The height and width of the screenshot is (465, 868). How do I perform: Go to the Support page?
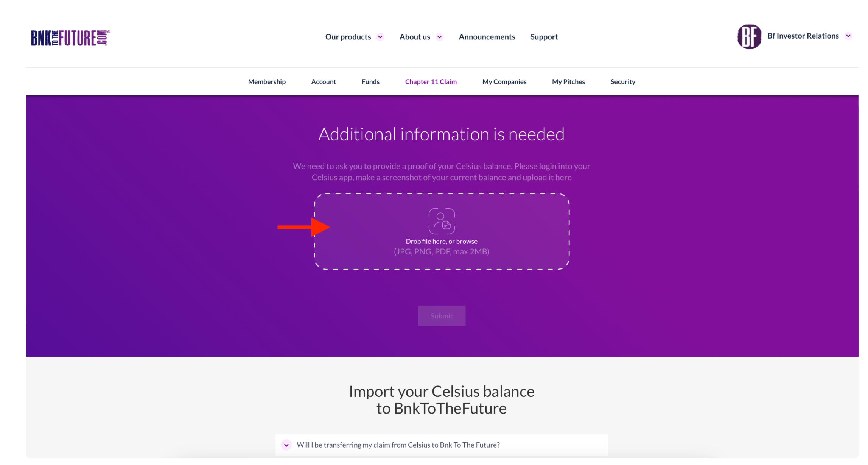point(544,37)
